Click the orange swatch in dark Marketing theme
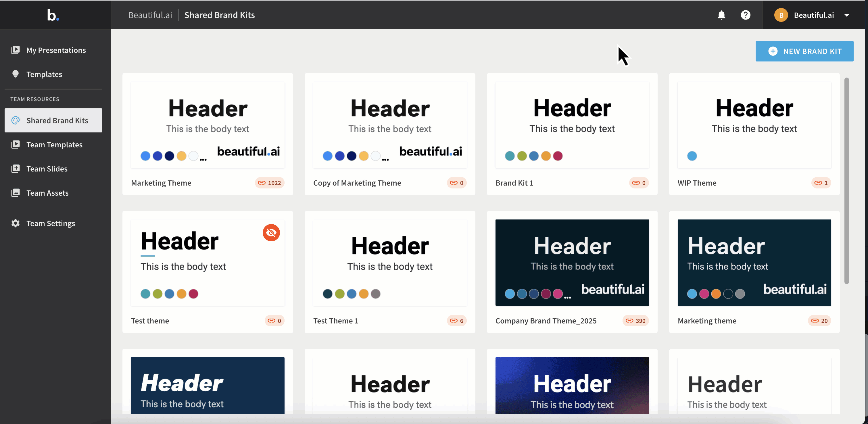This screenshot has width=868, height=424. coord(716,294)
